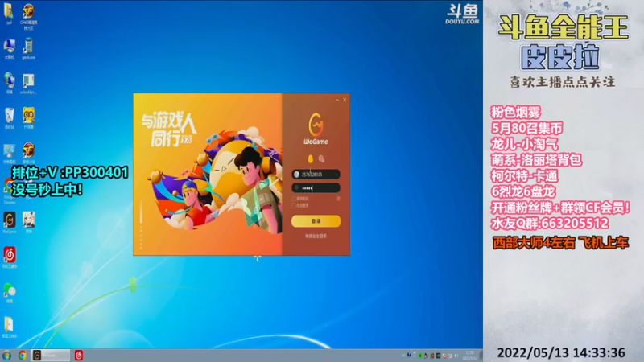Open the Windows Start menu
Screen dimensions: 644x362
6,356
